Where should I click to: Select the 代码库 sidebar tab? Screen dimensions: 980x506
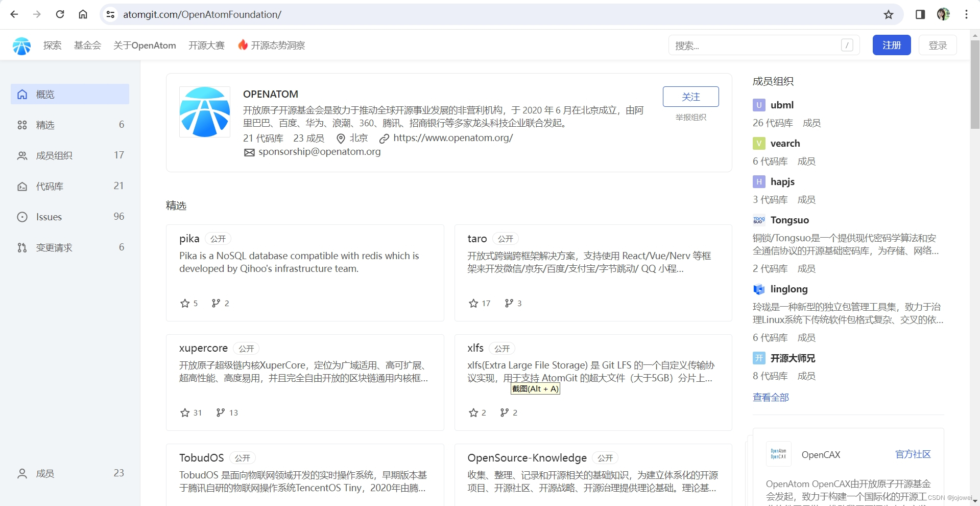pos(70,186)
